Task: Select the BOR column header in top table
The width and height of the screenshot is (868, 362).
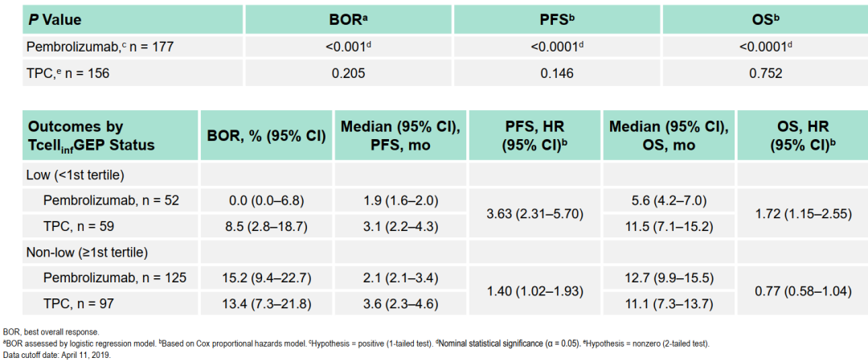Action: coord(346,19)
